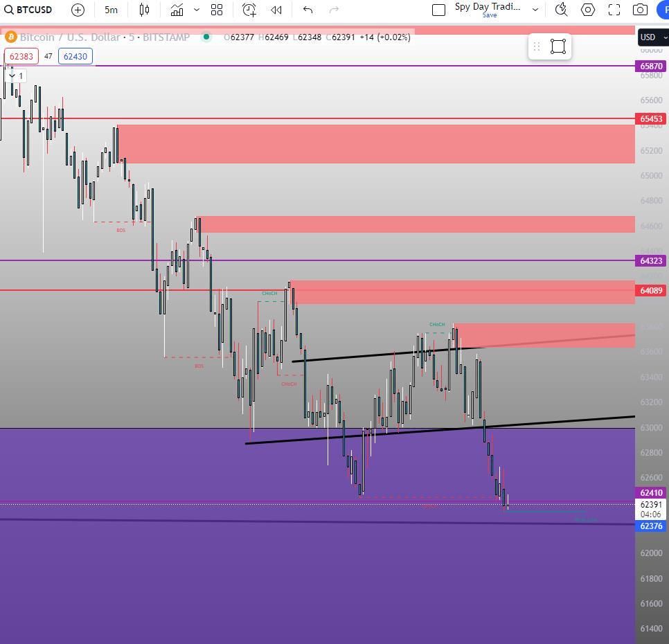Open the Indicators menu
The height and width of the screenshot is (644, 669).
(x=177, y=10)
